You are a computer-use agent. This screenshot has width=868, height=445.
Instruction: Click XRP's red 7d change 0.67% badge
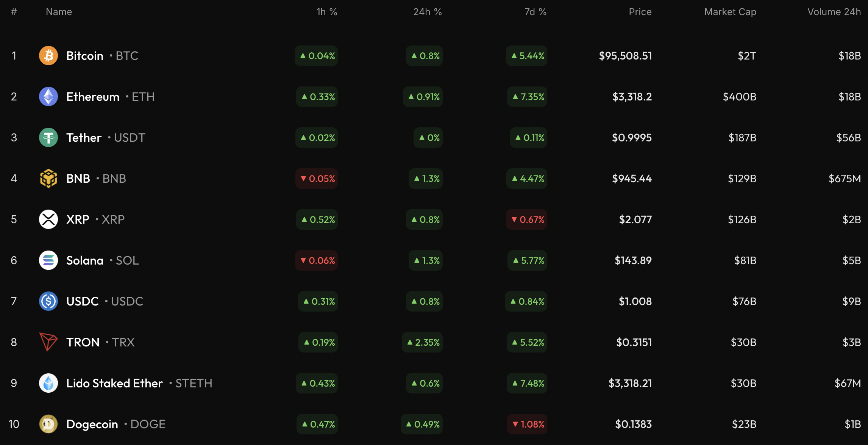coord(527,219)
